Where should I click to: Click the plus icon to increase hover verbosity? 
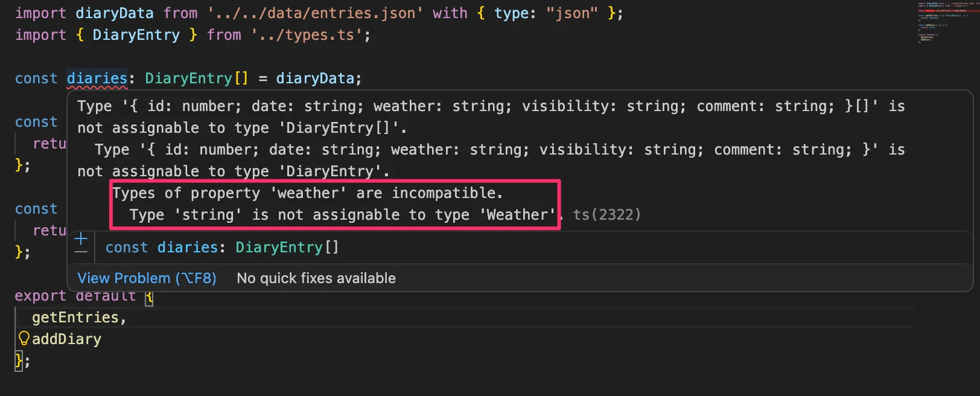pyautogui.click(x=81, y=238)
